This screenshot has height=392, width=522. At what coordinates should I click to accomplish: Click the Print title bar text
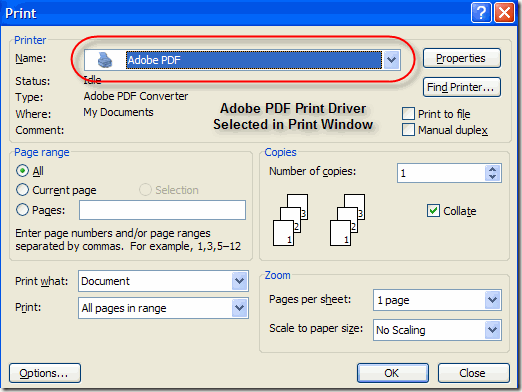(x=21, y=13)
